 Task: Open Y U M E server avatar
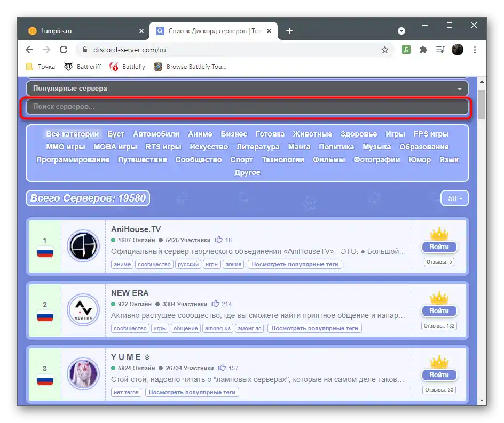tap(83, 374)
